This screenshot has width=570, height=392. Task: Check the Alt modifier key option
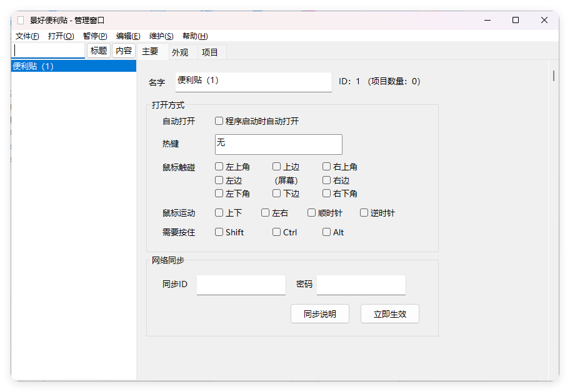point(326,232)
